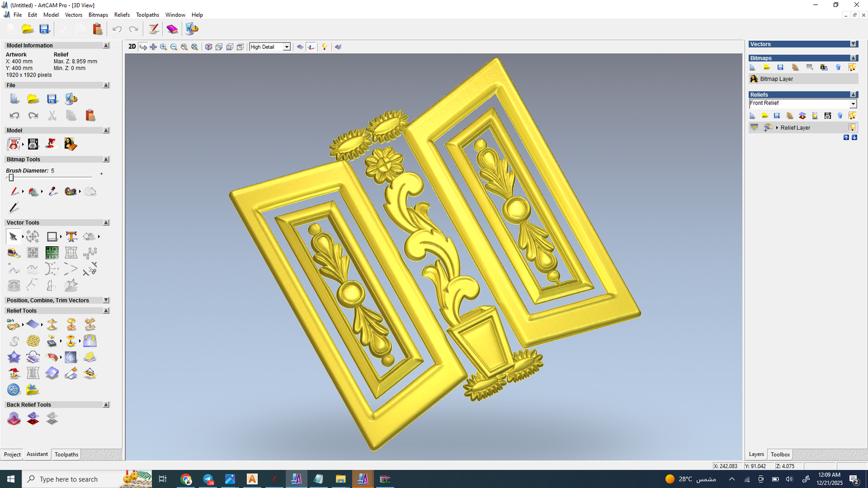This screenshot has height=488, width=868.
Task: Toggle all bitmap layers visibility bulbs
Action: click(x=852, y=67)
